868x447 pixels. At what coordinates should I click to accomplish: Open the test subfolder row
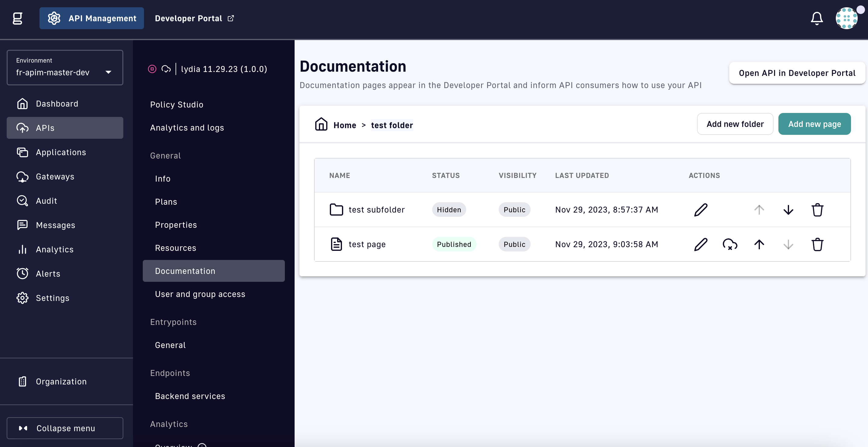click(376, 210)
